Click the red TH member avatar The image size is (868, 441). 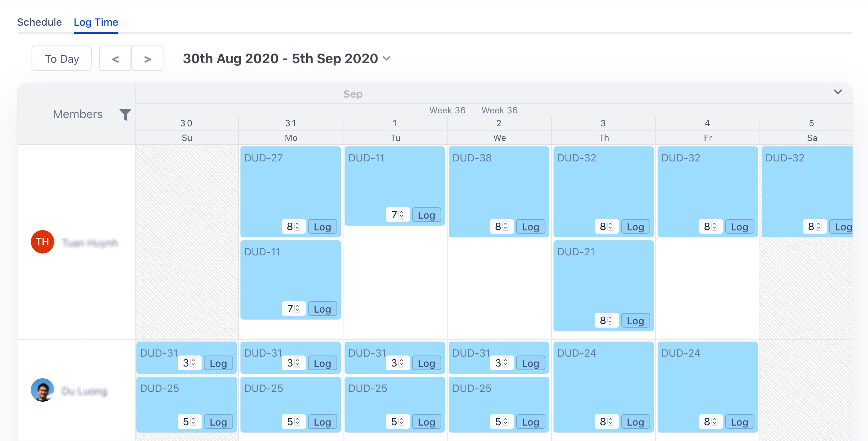click(43, 242)
